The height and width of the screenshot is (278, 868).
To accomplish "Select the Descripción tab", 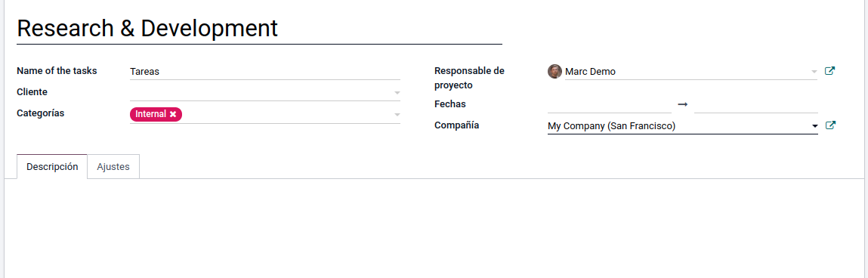I will 52,167.
